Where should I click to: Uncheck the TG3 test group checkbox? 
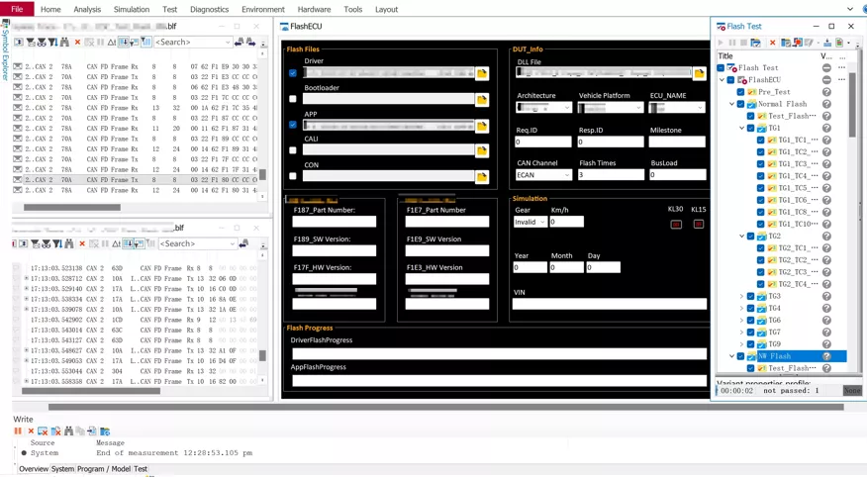coord(750,296)
